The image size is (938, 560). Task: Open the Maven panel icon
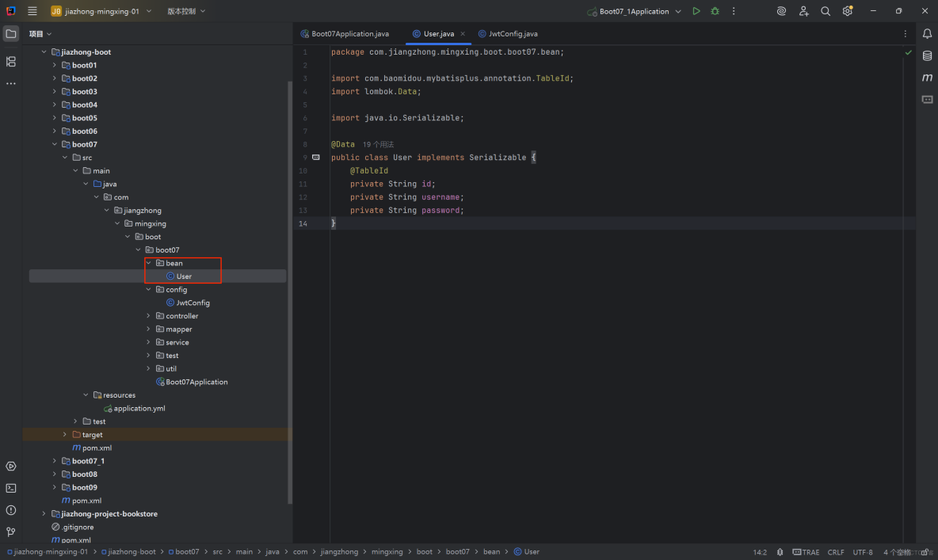[928, 77]
